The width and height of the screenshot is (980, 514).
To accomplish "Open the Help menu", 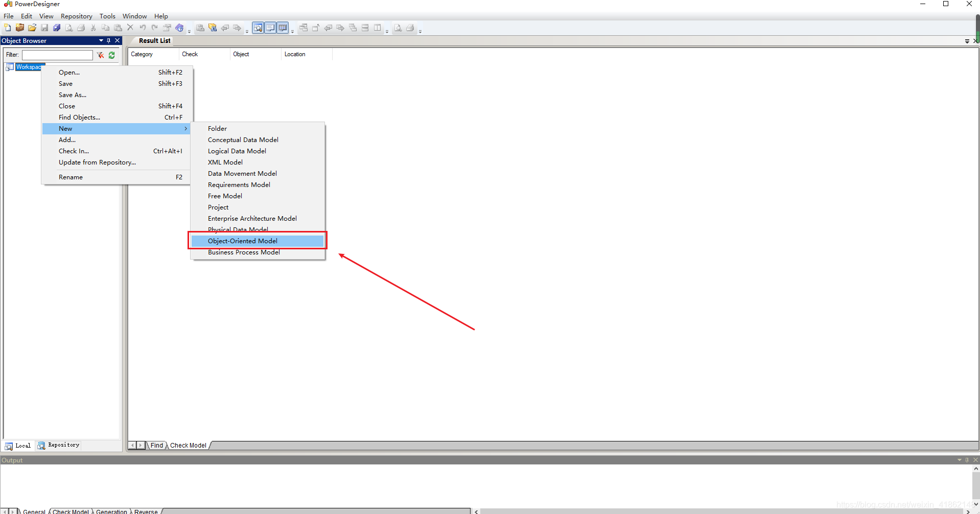I will 161,16.
